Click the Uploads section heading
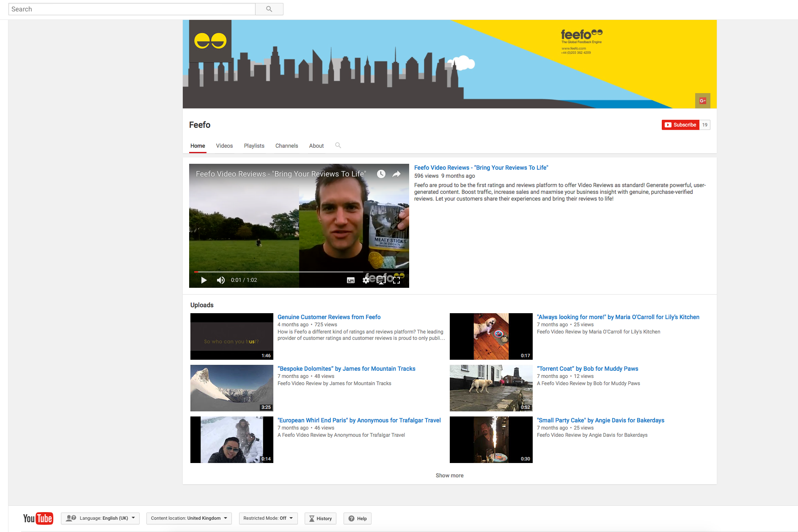This screenshot has width=798, height=532. click(x=202, y=305)
